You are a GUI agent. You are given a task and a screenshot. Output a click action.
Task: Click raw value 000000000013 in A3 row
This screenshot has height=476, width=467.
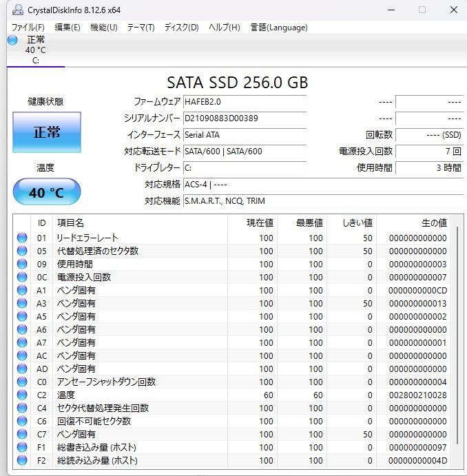click(x=418, y=303)
